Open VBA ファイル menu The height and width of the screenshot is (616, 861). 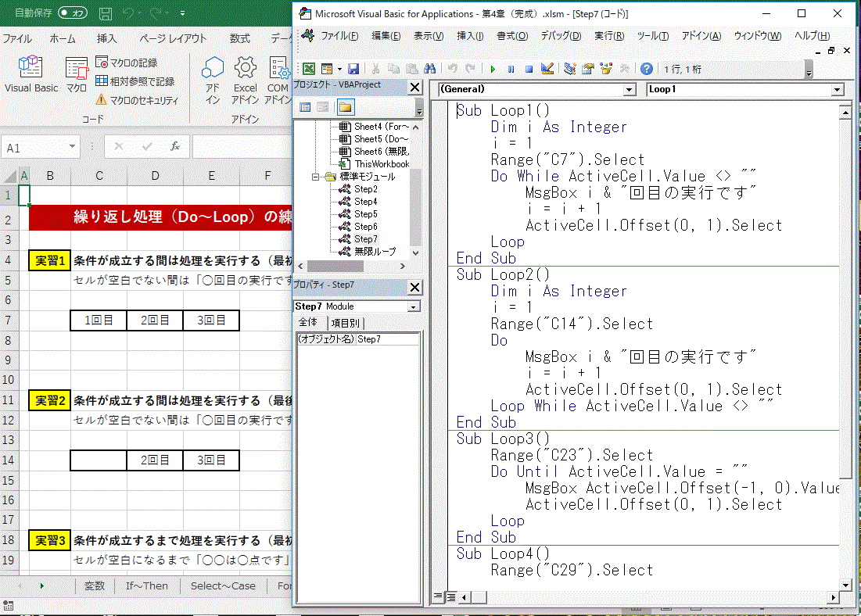pyautogui.click(x=339, y=36)
